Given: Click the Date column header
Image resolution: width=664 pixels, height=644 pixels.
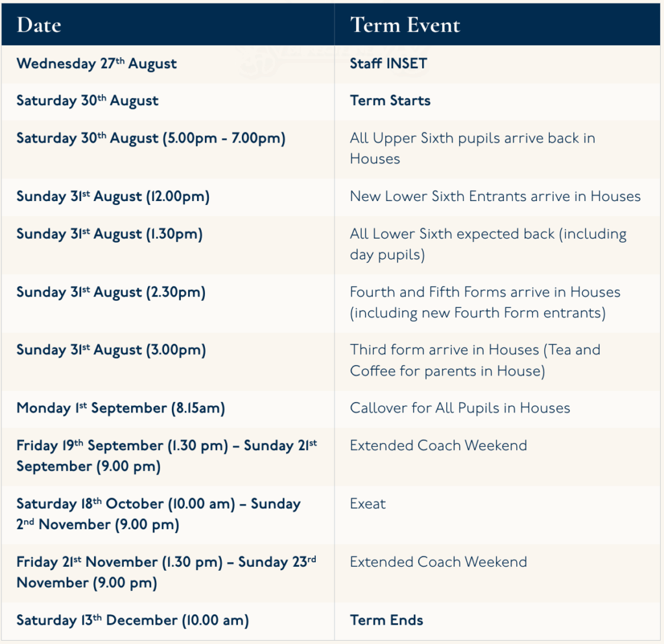Looking at the screenshot, I should click(x=39, y=25).
